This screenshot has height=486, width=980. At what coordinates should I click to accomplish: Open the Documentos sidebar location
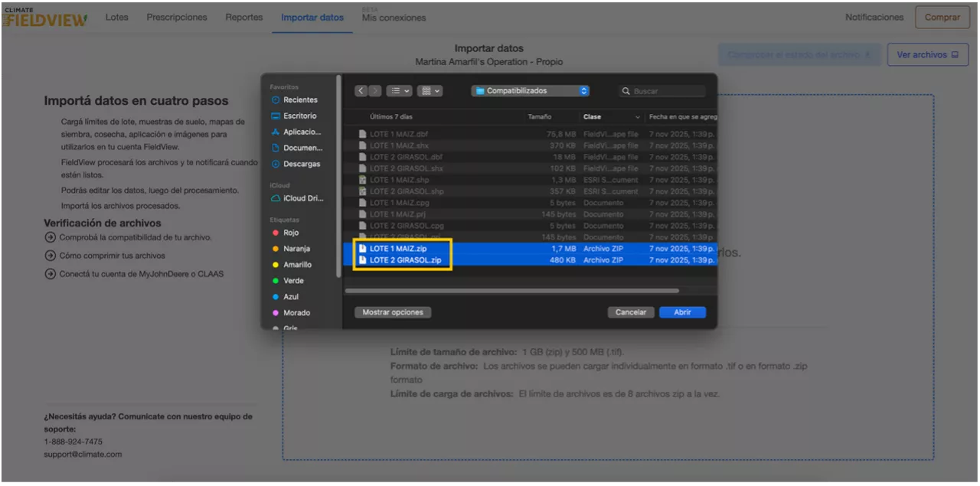302,148
